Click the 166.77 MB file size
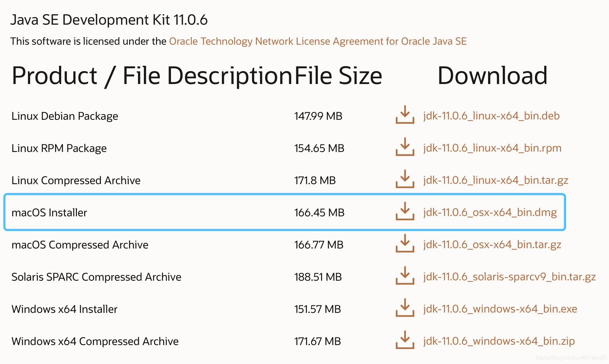This screenshot has width=609, height=364. (x=319, y=245)
